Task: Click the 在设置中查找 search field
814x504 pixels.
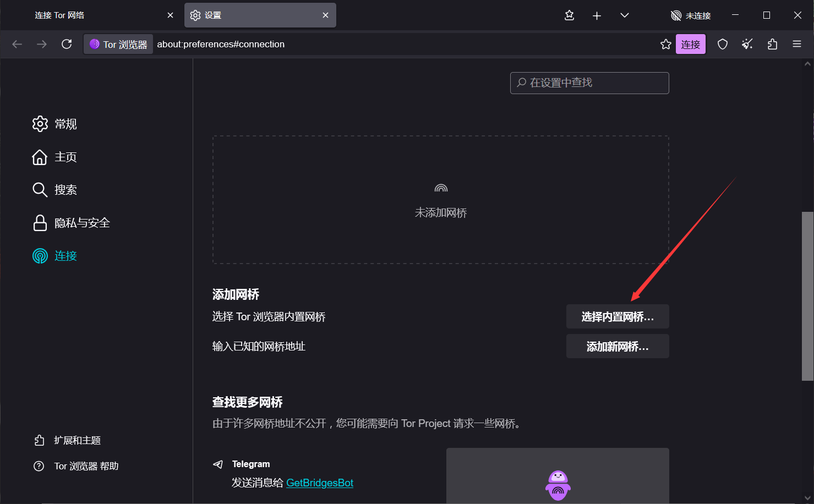Action: pos(589,83)
